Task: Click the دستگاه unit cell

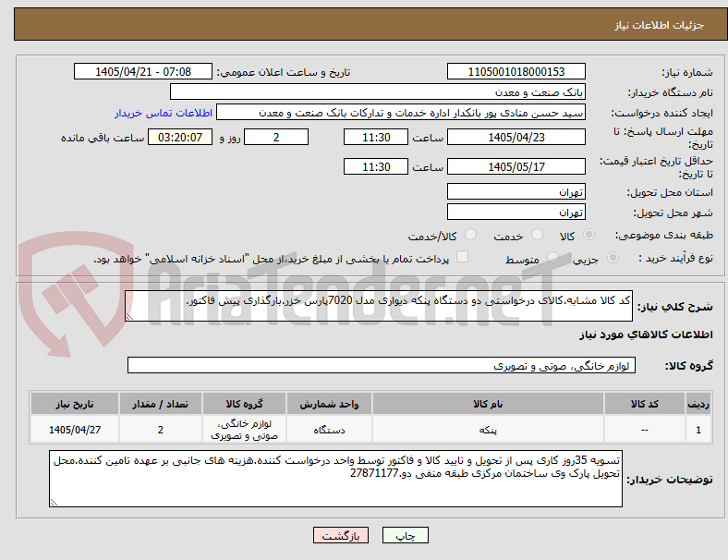Action: 329,430
